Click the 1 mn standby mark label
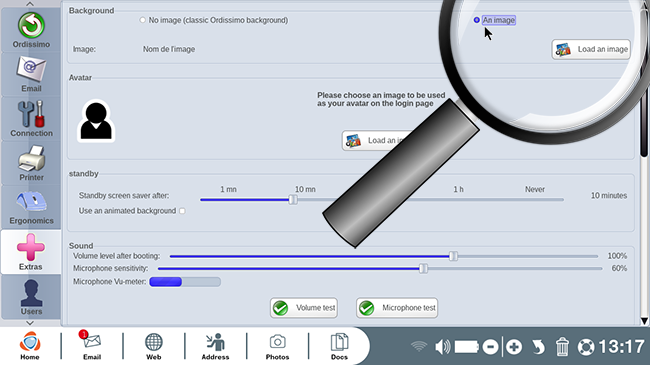The image size is (650, 365). tap(228, 189)
